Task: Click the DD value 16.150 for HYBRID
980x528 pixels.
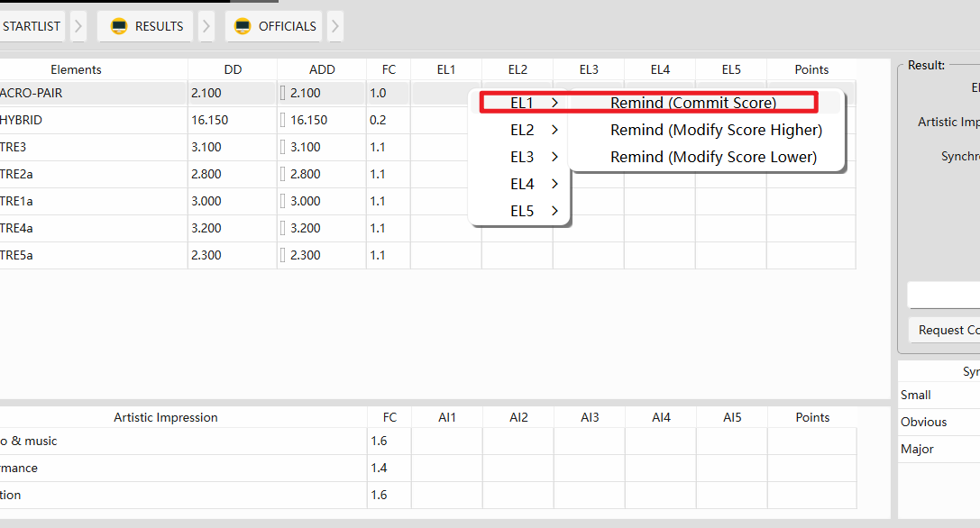Action: click(210, 120)
